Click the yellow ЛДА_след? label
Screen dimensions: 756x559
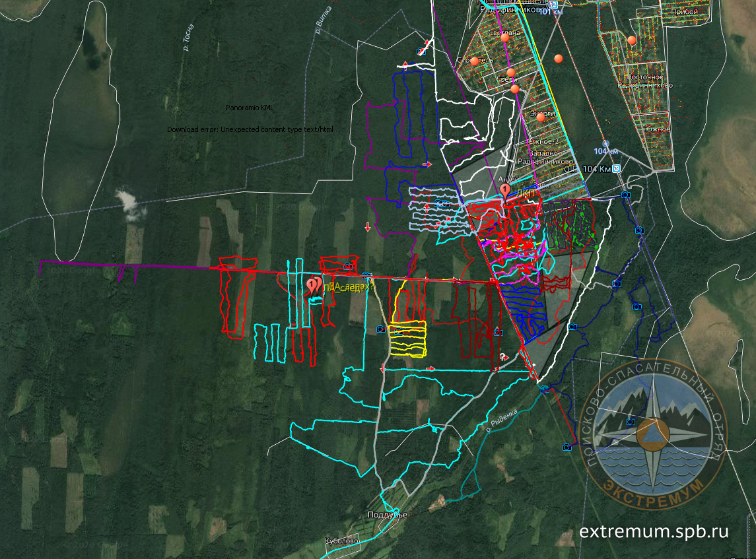(349, 287)
